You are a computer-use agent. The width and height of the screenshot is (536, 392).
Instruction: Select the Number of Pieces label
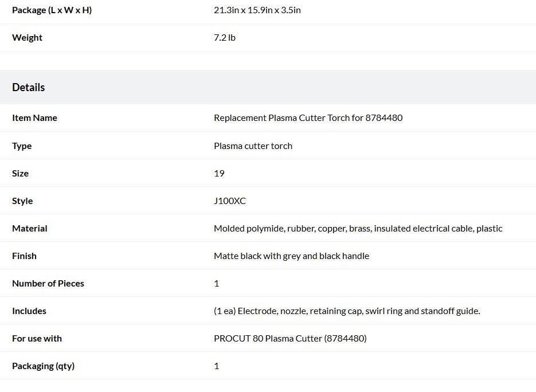[x=48, y=283]
